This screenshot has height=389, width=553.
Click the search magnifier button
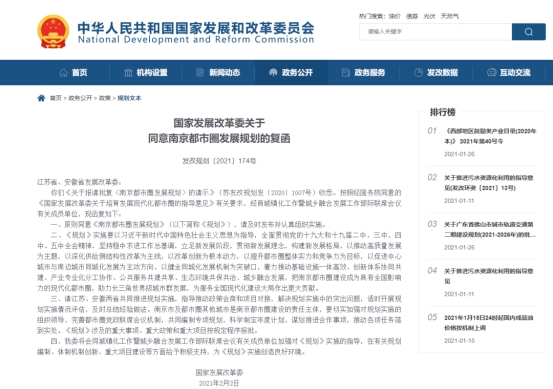(528, 32)
